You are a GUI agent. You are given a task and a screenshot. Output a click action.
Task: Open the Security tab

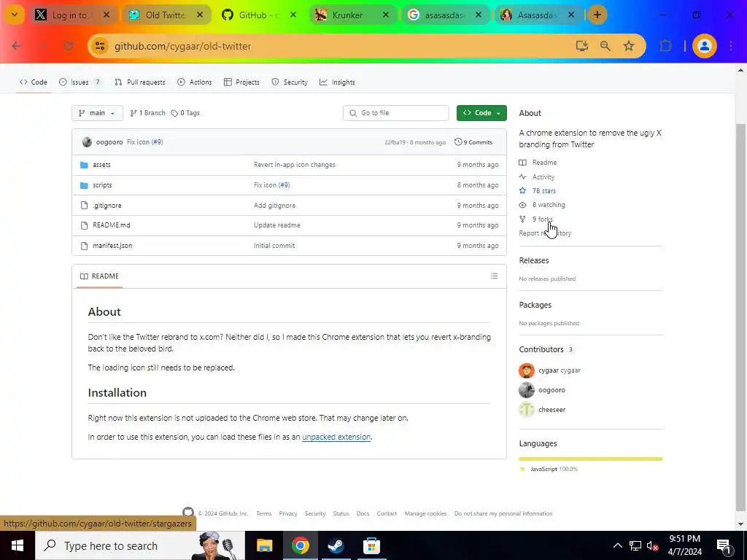290,82
